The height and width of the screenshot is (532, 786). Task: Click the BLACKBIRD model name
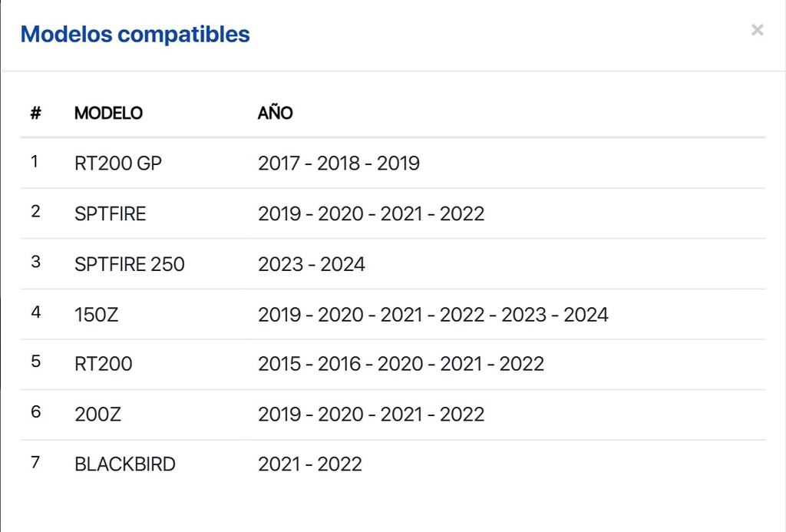coord(125,464)
